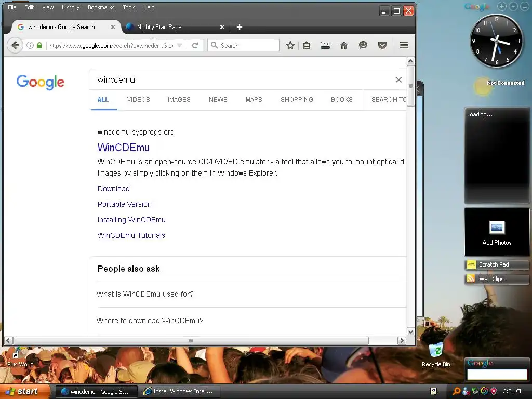Open the address bar history dropdown
This screenshot has height=399, width=532.
[x=179, y=45]
